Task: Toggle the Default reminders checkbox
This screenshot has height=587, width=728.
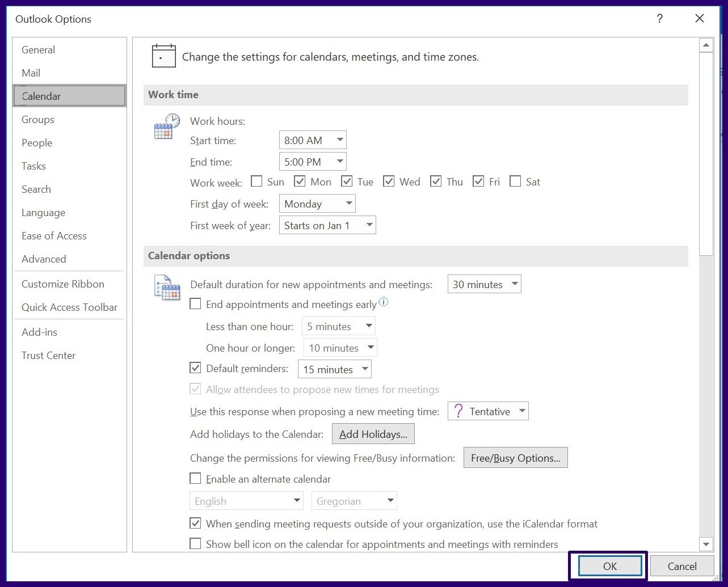Action: click(195, 368)
